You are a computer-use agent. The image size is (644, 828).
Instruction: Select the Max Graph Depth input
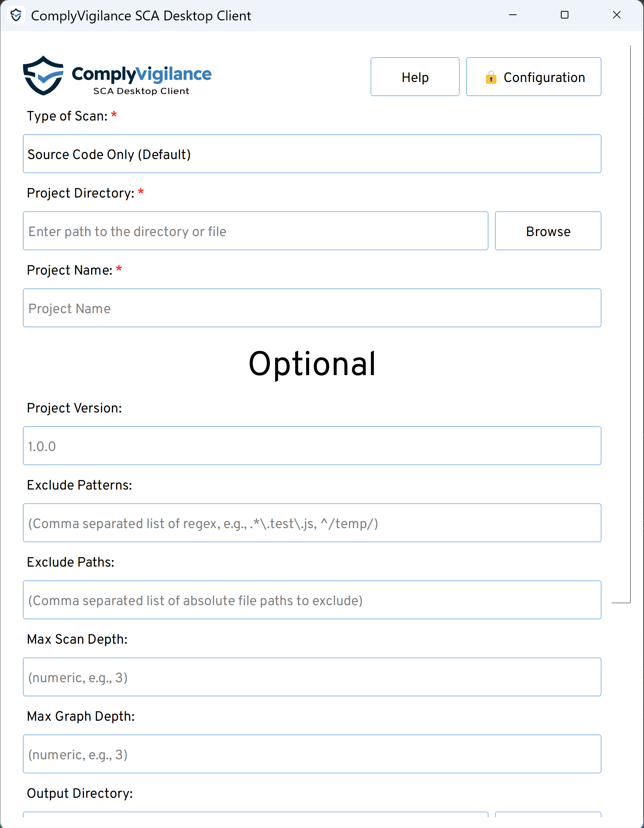312,754
